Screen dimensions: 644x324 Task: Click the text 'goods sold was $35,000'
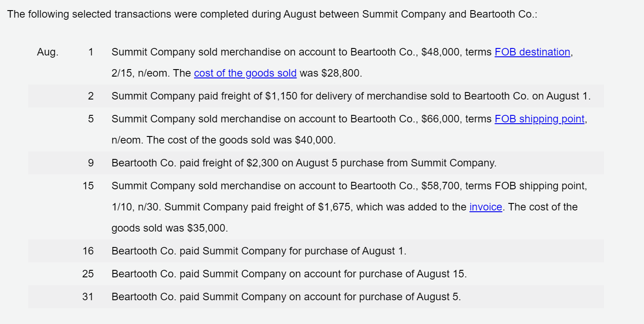[170, 228]
